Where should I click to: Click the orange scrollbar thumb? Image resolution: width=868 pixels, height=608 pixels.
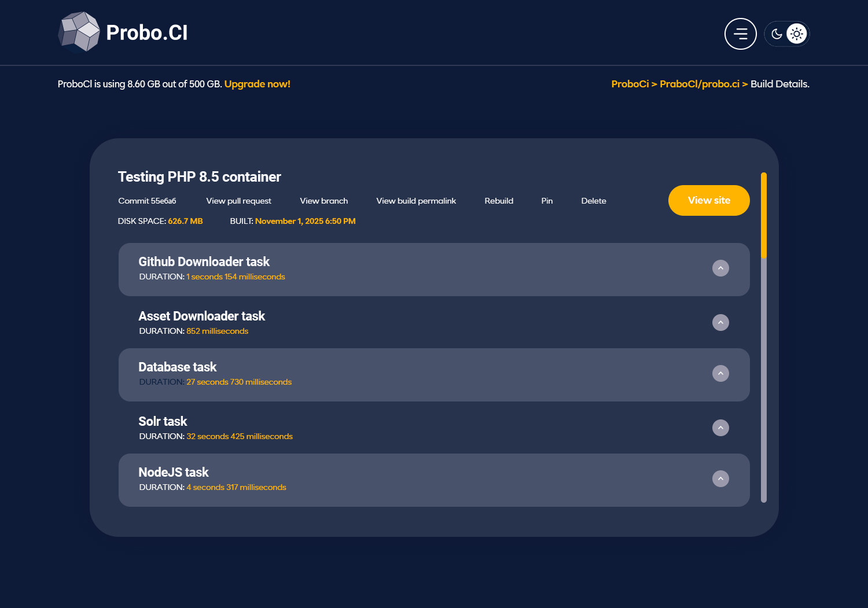[x=764, y=215]
